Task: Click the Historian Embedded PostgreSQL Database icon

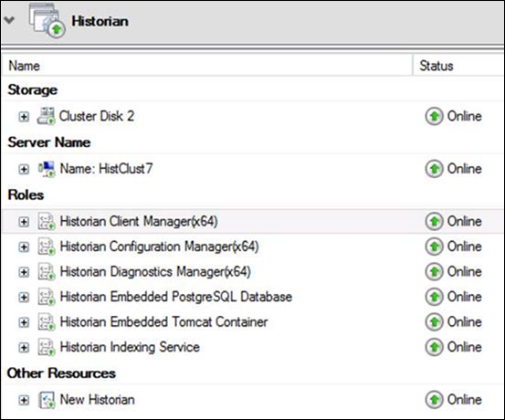Action: [x=47, y=297]
